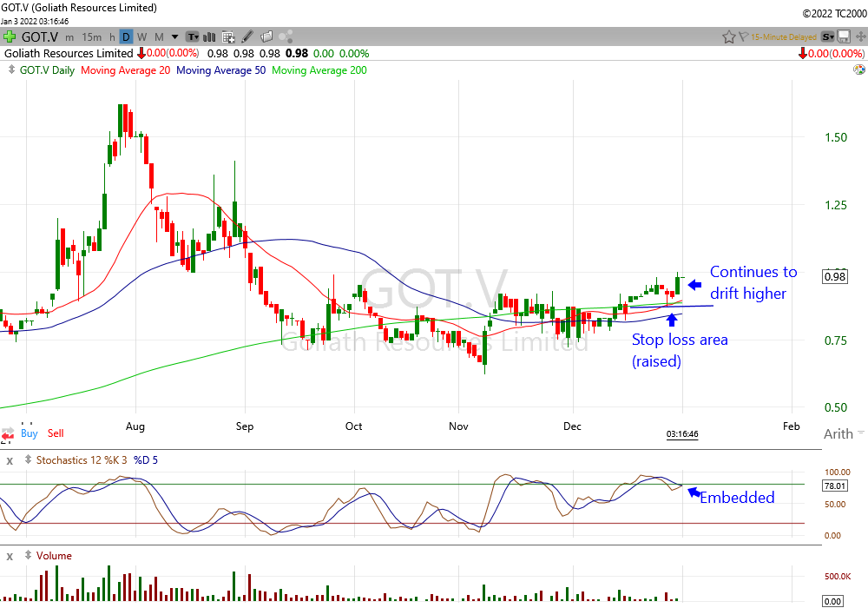The height and width of the screenshot is (608, 868).
Task: Click the share icon in toolbar
Action: (x=286, y=37)
